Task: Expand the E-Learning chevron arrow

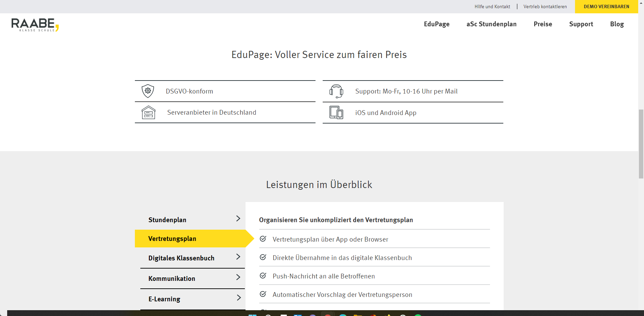Action: [x=239, y=298]
